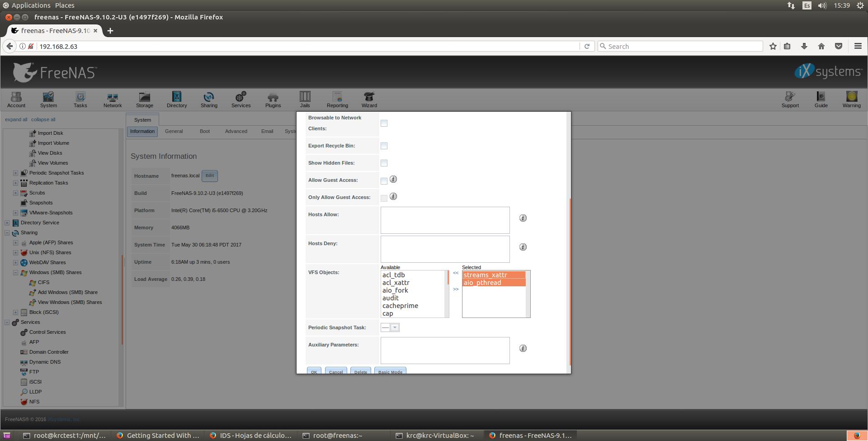The width and height of the screenshot is (868, 441).
Task: Toggle Browsable to Network Clients checkbox
Action: click(x=384, y=123)
